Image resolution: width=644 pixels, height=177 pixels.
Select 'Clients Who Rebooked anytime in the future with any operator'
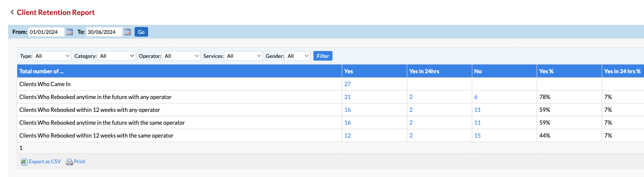point(95,97)
